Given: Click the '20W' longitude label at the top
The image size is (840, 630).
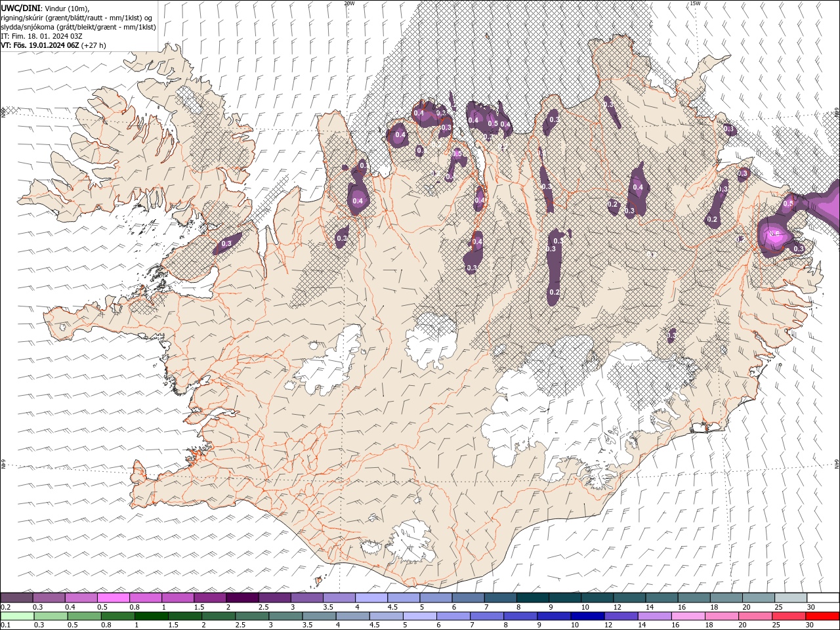Looking at the screenshot, I should (349, 3).
